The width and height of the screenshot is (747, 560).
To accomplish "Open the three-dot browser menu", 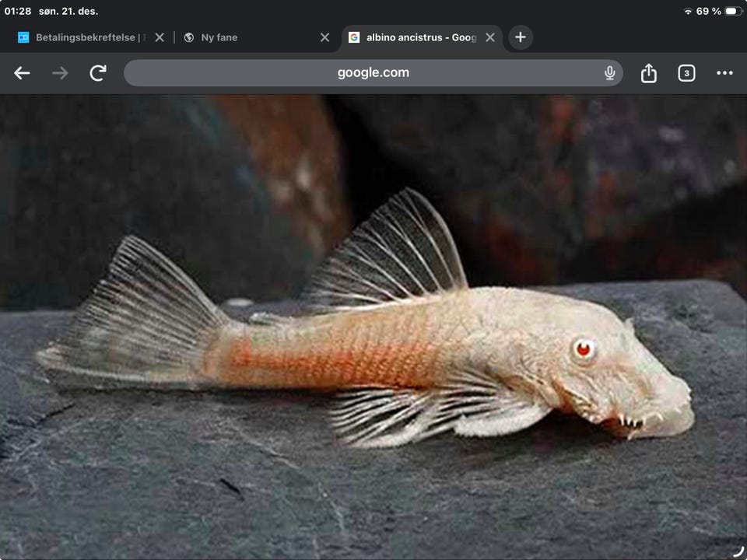I will coord(724,73).
